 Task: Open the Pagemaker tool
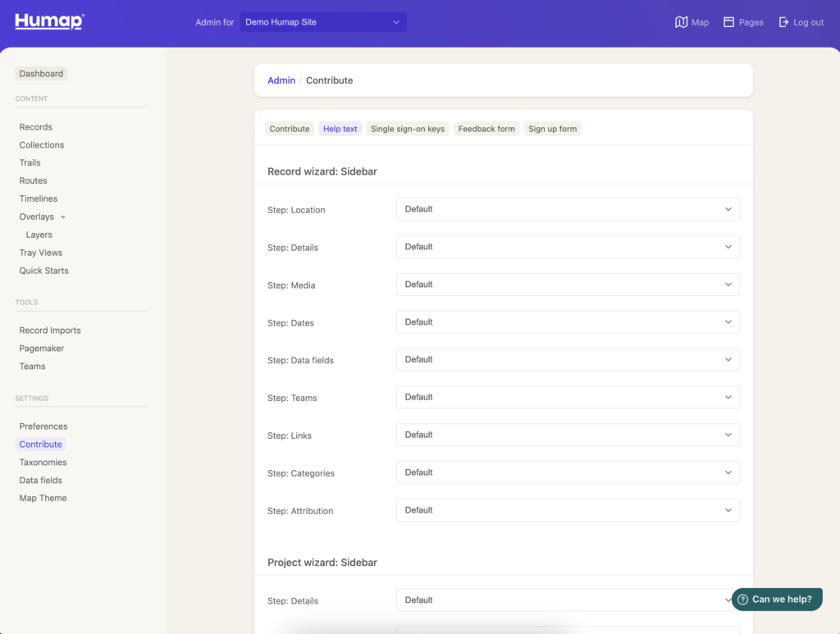41,348
